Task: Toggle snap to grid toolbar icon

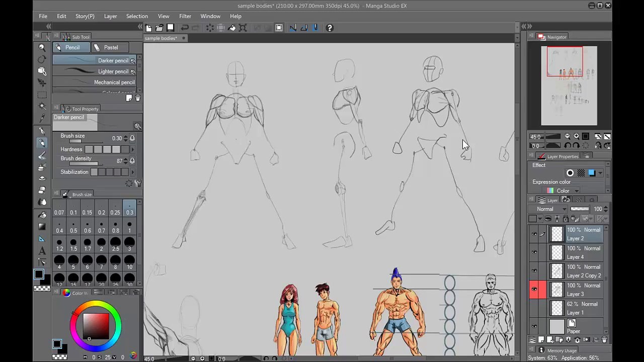Action: 315,28
